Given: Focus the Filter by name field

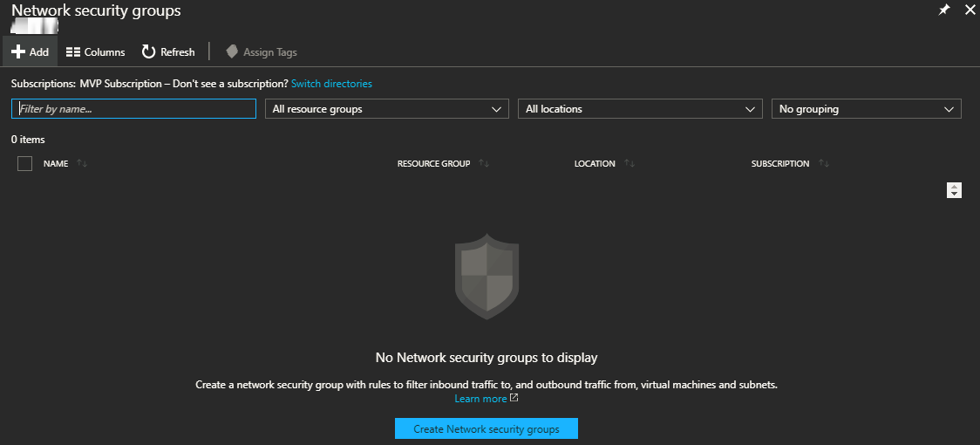Looking at the screenshot, I should click(133, 109).
